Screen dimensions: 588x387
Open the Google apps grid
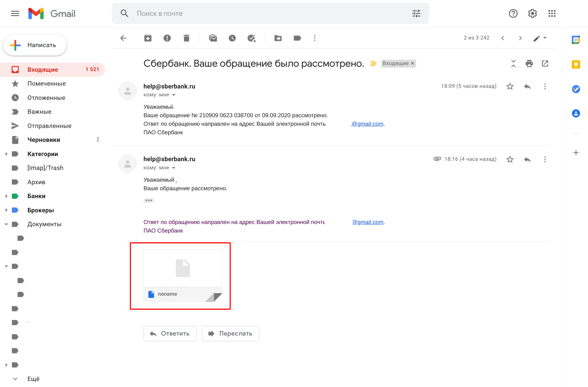click(552, 13)
